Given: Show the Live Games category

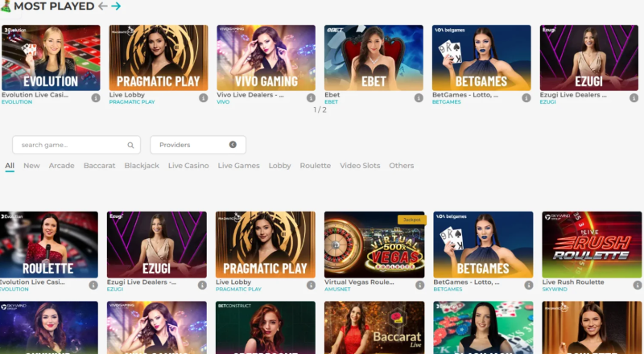Looking at the screenshot, I should 238,166.
